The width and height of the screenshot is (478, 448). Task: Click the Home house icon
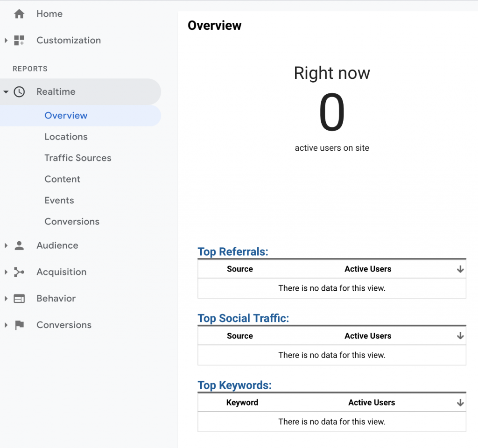(19, 14)
